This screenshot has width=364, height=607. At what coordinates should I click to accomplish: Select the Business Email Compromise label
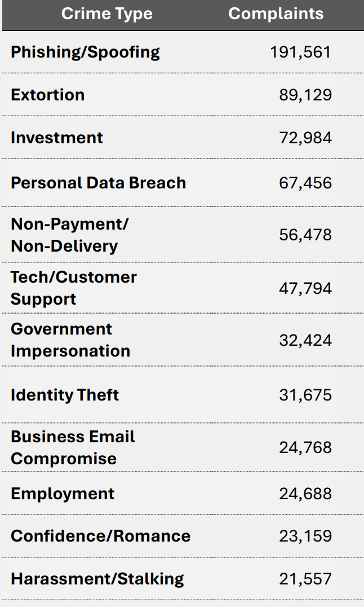73,447
